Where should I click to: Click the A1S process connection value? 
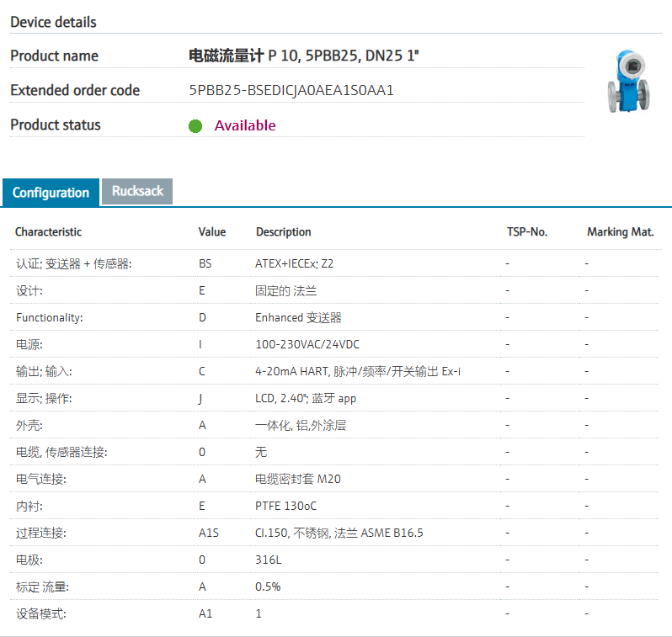coord(208,533)
